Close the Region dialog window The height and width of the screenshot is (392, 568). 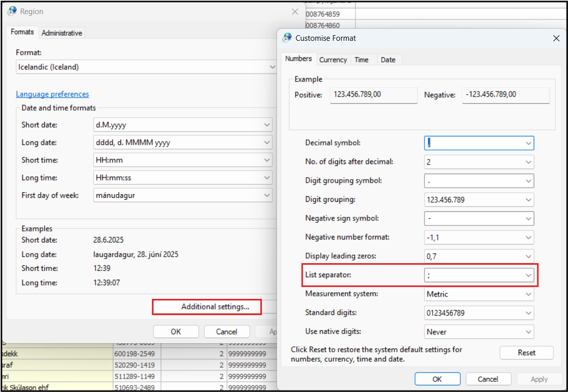pyautogui.click(x=295, y=12)
